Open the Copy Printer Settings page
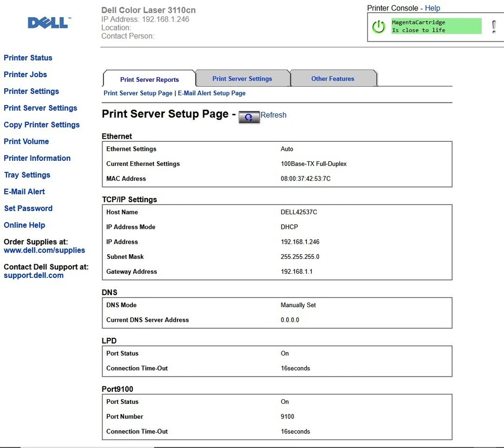This screenshot has width=504, height=448. (x=42, y=124)
